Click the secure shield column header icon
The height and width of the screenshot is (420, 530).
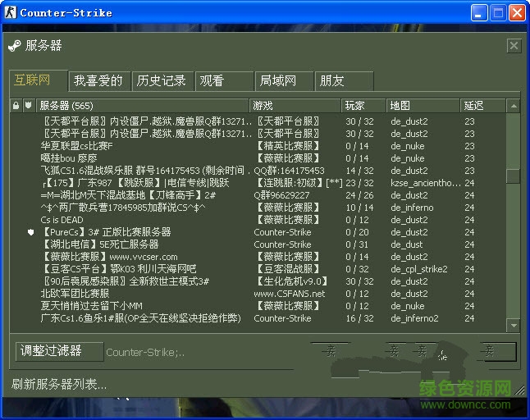[x=29, y=106]
